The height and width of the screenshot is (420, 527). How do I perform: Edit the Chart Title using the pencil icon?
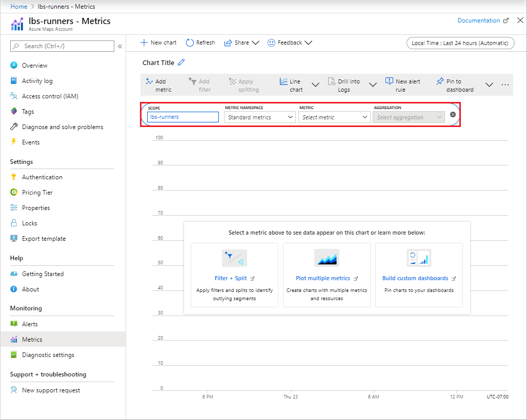click(x=182, y=62)
